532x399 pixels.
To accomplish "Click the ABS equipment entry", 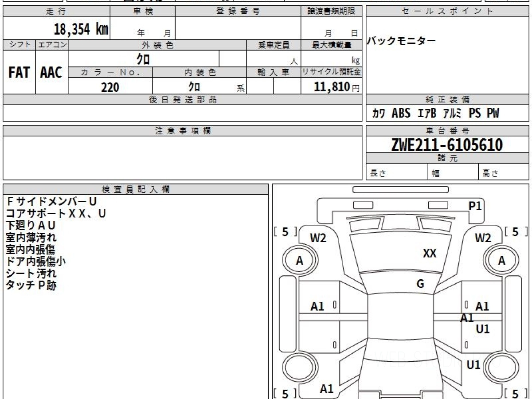I will click(401, 113).
